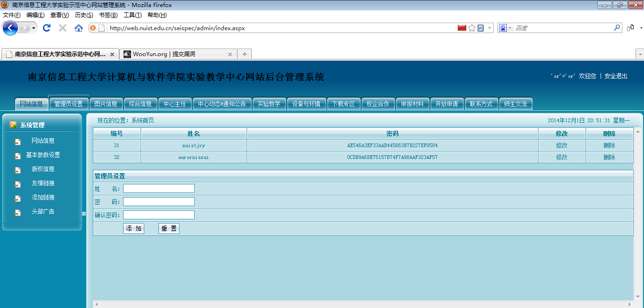Select the 实验教学 navigation tab

coord(269,104)
